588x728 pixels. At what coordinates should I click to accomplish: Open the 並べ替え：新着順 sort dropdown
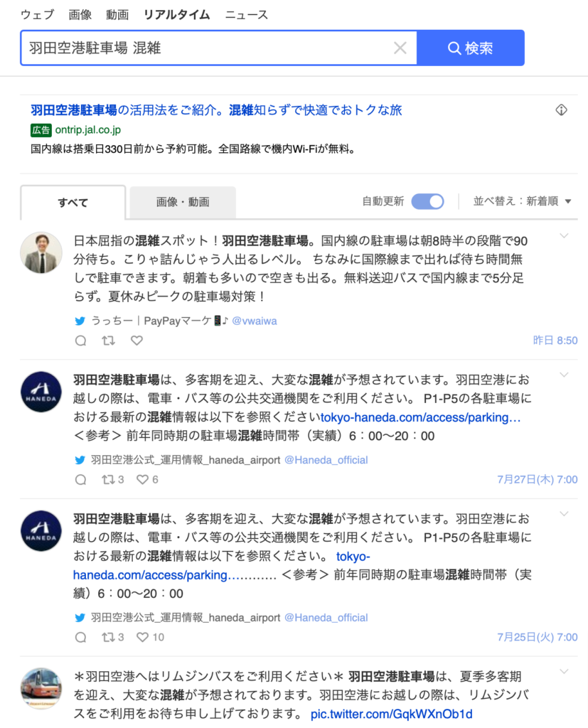[523, 201]
